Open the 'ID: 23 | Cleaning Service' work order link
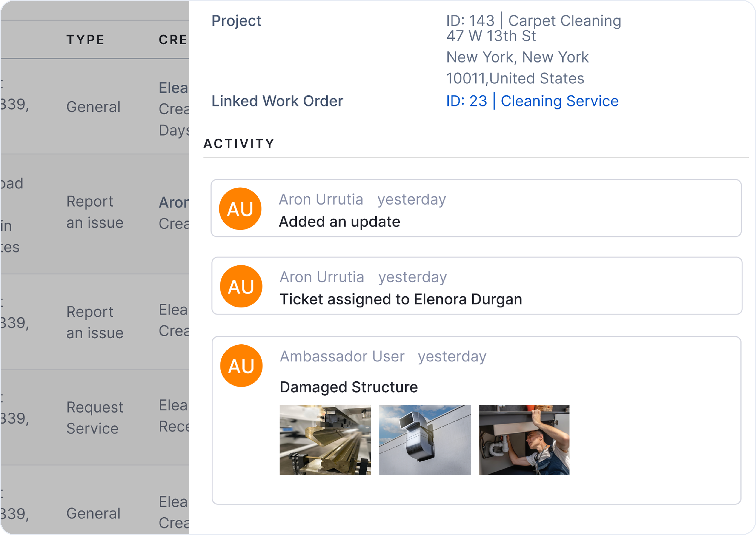Screen dimensions: 756x535 tap(532, 101)
